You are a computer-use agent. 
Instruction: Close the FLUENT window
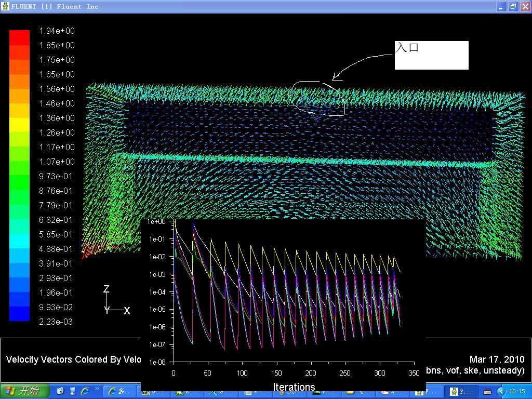point(524,7)
